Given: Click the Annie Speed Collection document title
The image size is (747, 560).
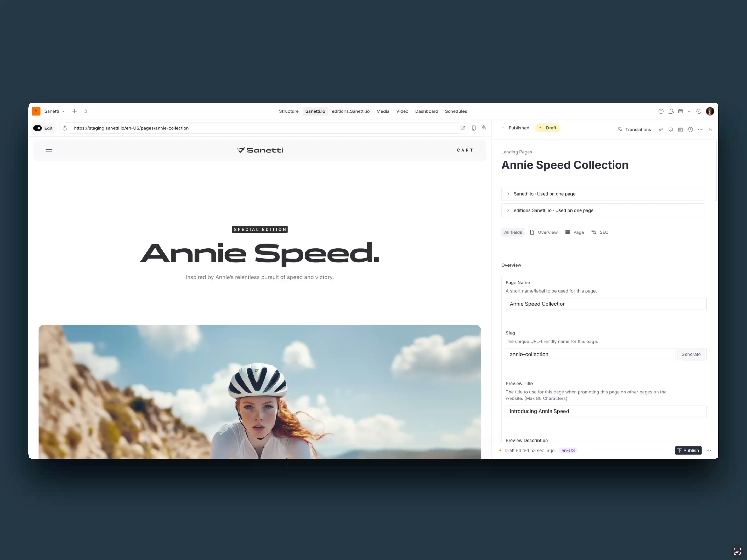Looking at the screenshot, I should click(565, 165).
